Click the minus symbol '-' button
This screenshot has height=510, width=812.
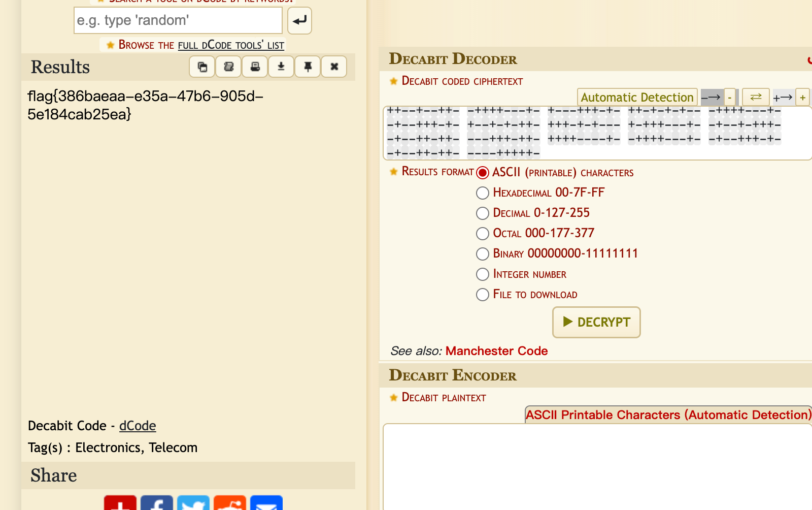pyautogui.click(x=730, y=97)
